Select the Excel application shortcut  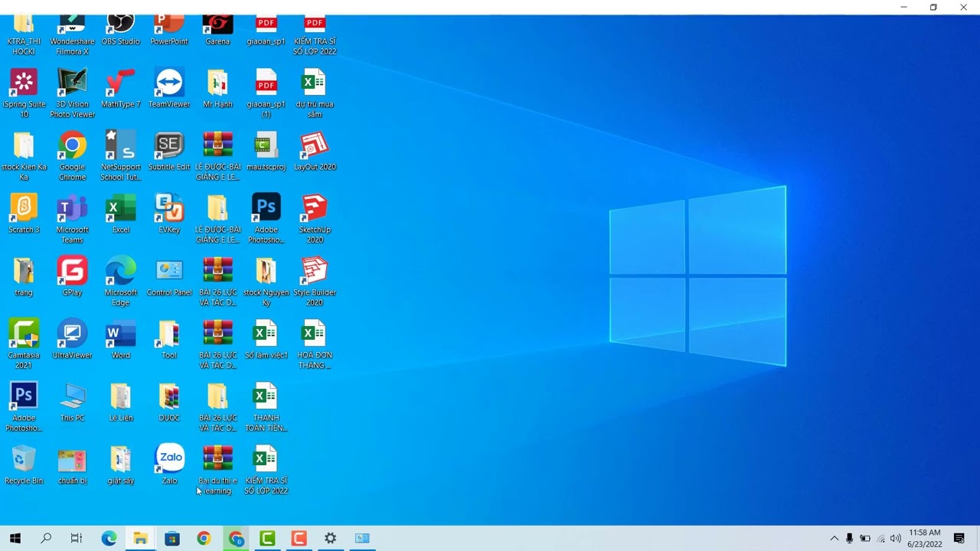120,214
